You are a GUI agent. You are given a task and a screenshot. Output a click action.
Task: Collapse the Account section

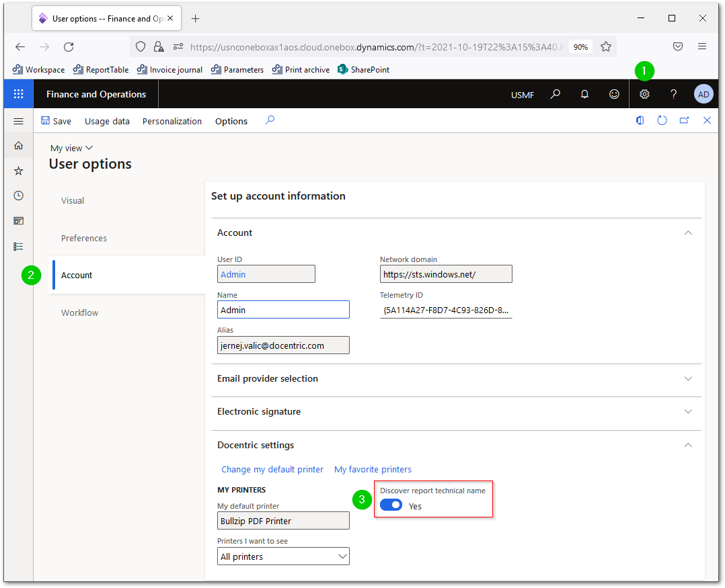[x=688, y=233]
